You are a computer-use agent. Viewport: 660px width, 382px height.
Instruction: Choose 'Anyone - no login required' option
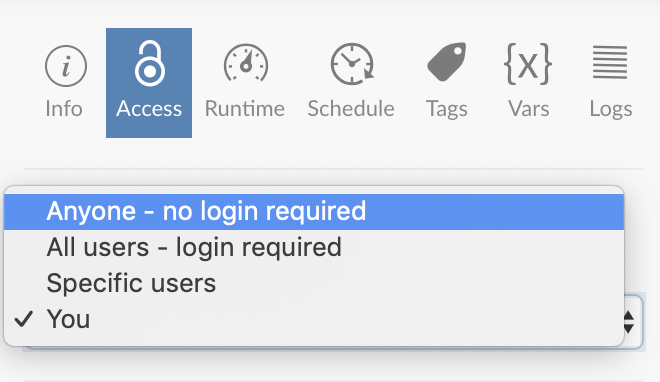coord(314,212)
